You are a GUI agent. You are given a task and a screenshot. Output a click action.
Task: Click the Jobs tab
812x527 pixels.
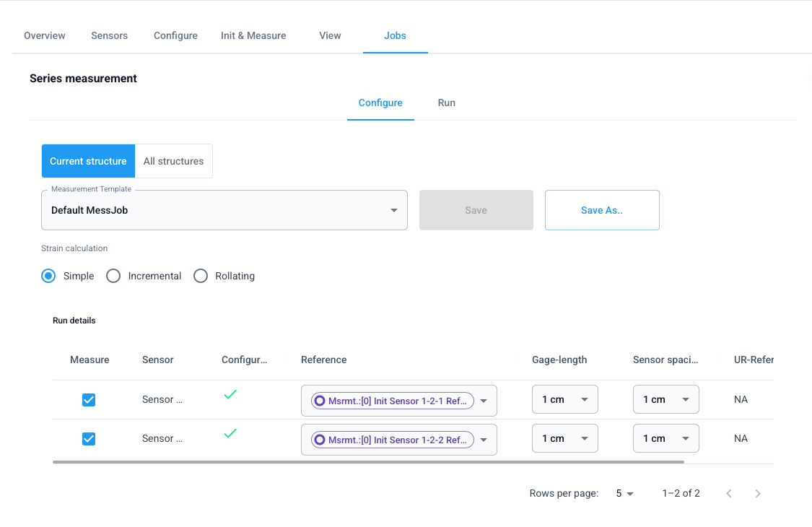tap(395, 36)
